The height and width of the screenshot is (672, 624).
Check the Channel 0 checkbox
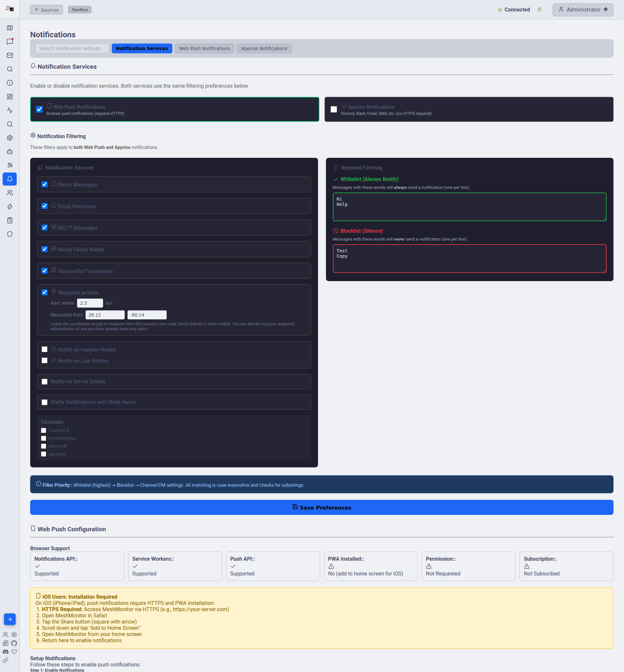44,430
